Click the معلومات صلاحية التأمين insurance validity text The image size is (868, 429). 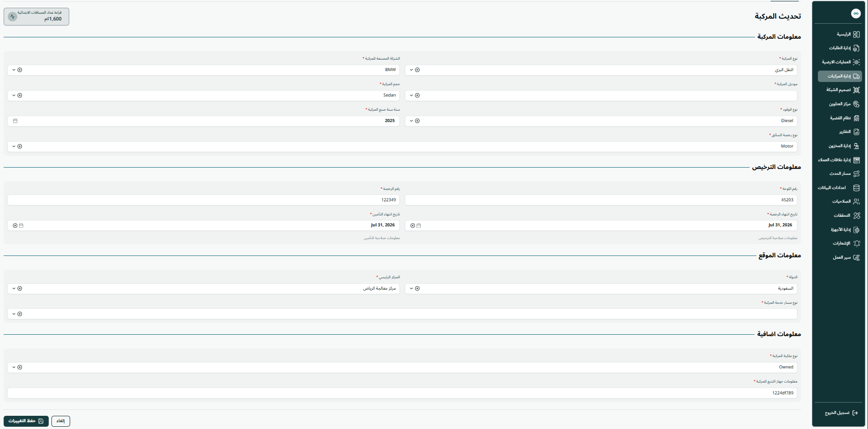[382, 238]
